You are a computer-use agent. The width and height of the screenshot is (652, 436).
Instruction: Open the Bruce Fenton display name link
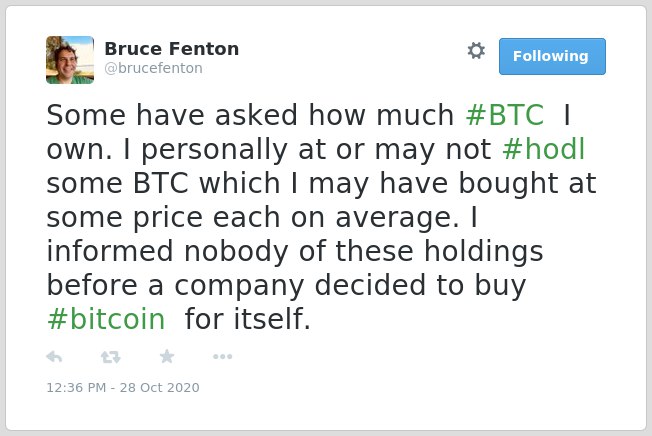tap(172, 49)
